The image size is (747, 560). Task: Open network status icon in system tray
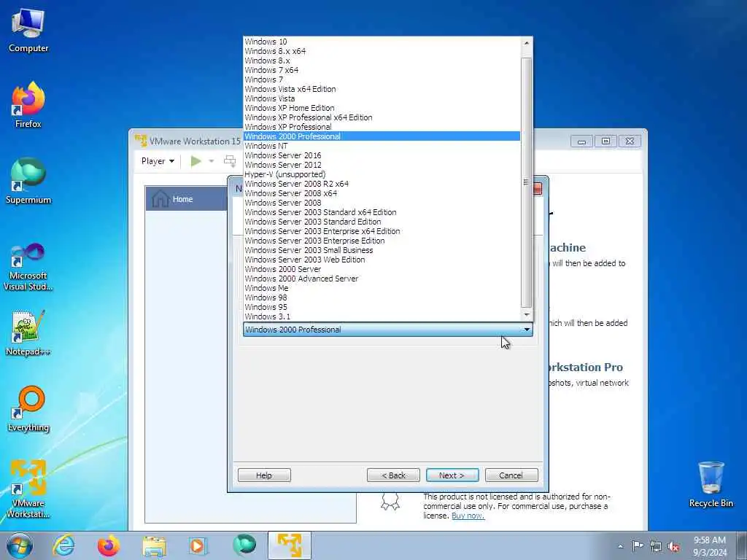[656, 546]
